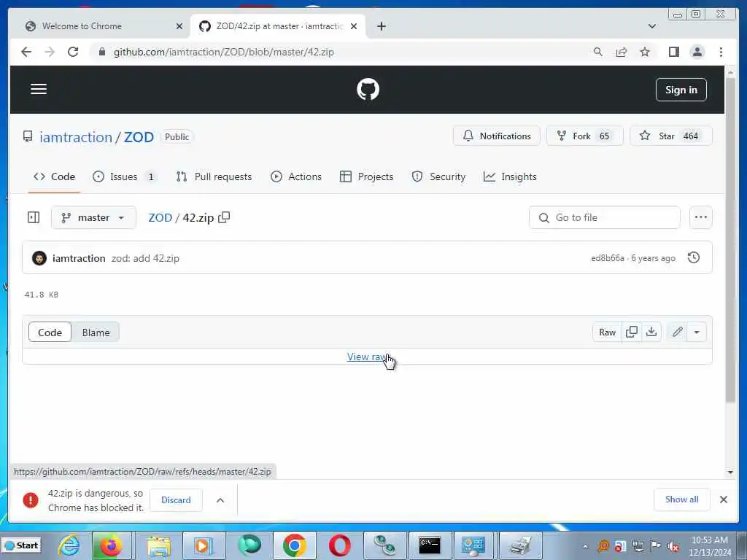Click the pencil edit file icon
747x560 pixels.
pos(678,332)
